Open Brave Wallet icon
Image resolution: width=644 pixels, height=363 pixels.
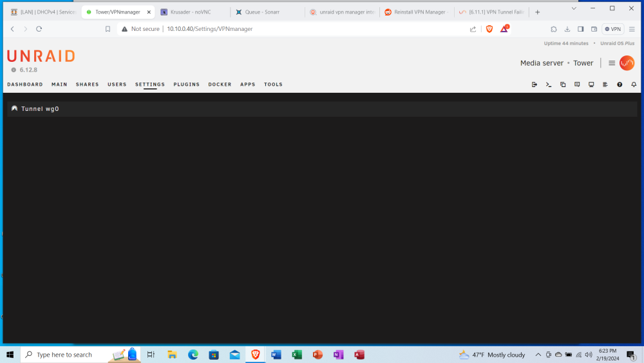click(594, 29)
